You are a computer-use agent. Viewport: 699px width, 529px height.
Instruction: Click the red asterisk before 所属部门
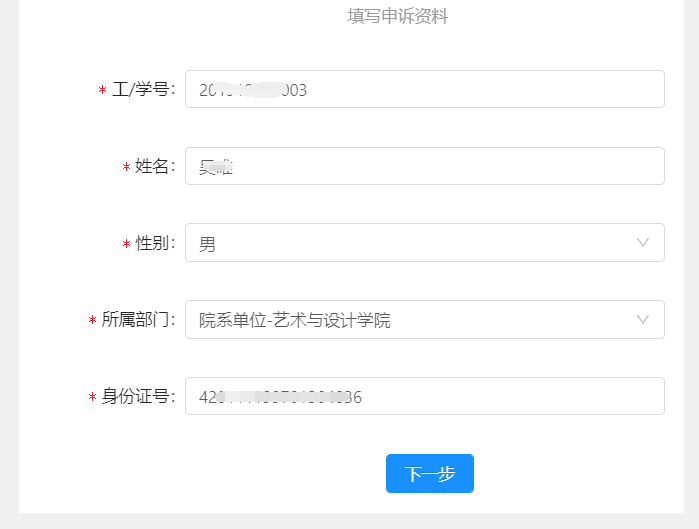pos(92,322)
